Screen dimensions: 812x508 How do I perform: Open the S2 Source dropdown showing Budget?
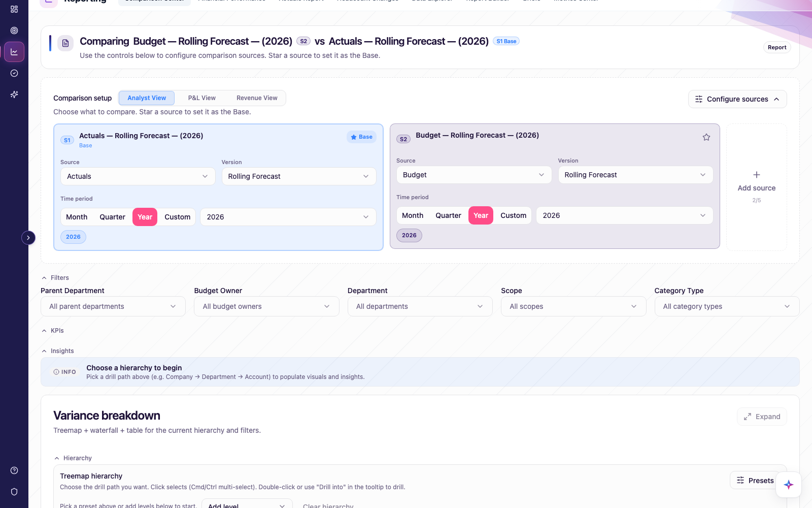pyautogui.click(x=474, y=175)
